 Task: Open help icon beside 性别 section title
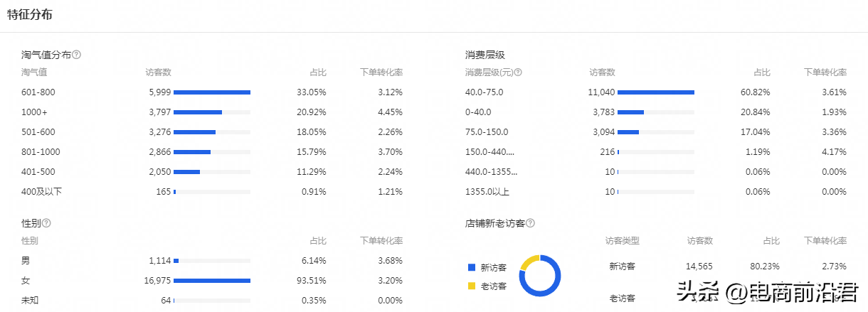pyautogui.click(x=46, y=223)
